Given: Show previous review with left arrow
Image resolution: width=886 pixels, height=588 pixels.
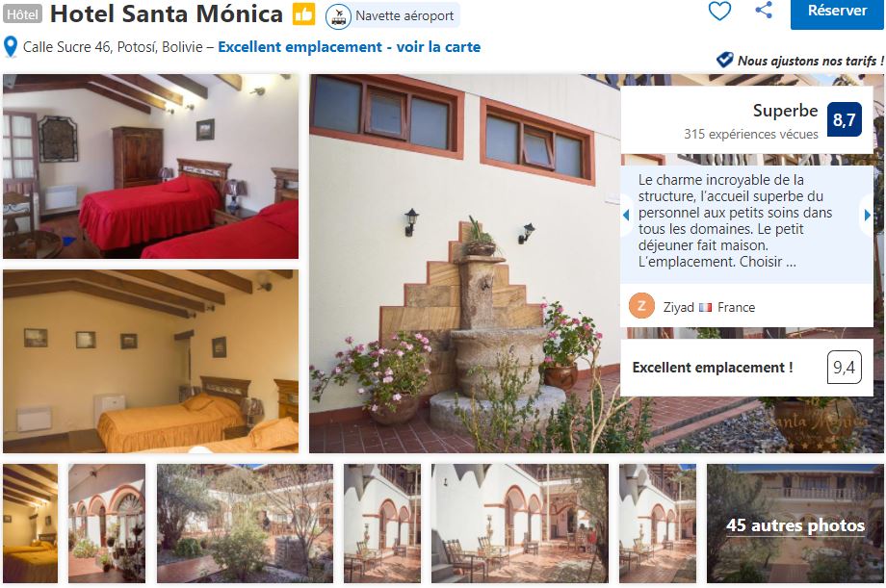Looking at the screenshot, I should coord(626,215).
